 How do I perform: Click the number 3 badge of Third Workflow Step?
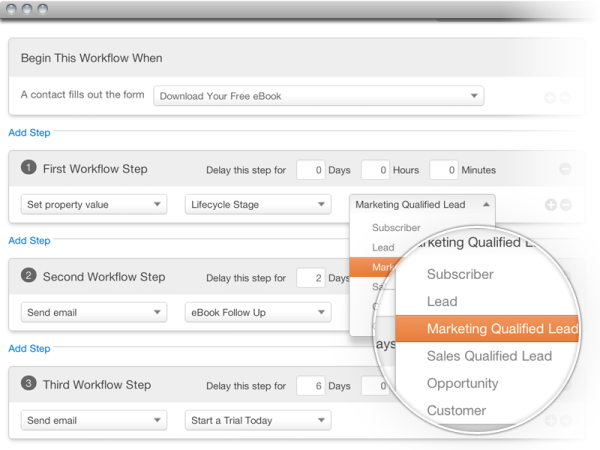[x=29, y=385]
